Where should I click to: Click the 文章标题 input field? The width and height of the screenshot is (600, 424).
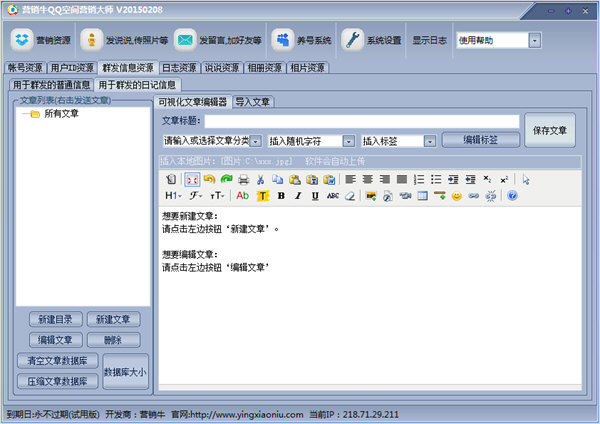(x=361, y=121)
